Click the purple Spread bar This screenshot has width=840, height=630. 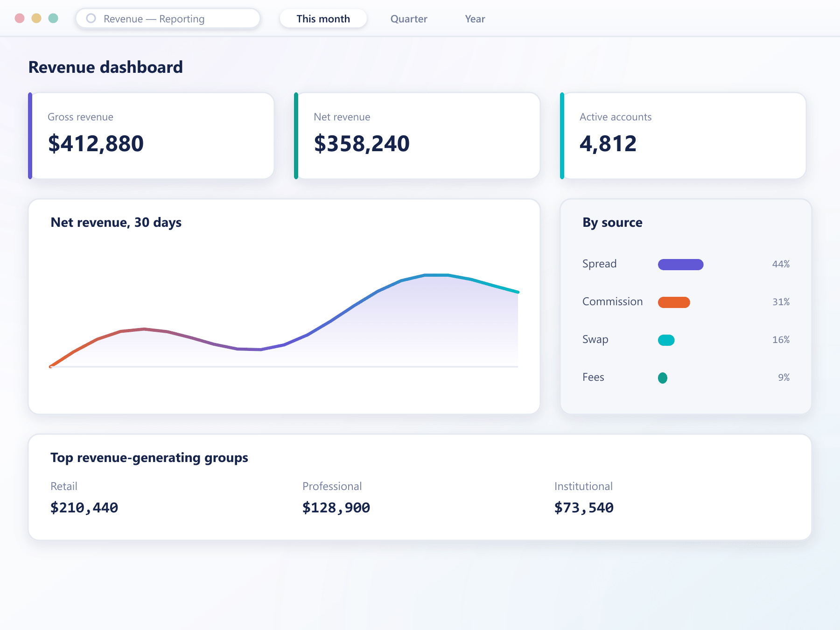[x=680, y=265]
